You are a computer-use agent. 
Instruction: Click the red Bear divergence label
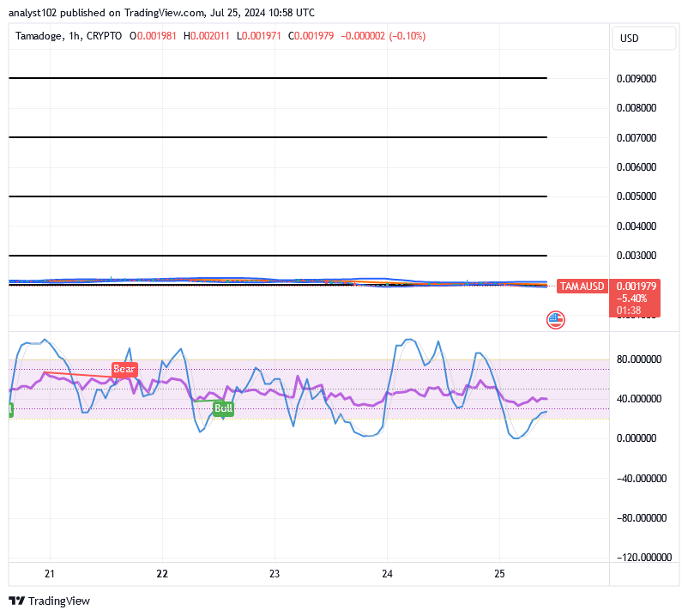click(124, 369)
